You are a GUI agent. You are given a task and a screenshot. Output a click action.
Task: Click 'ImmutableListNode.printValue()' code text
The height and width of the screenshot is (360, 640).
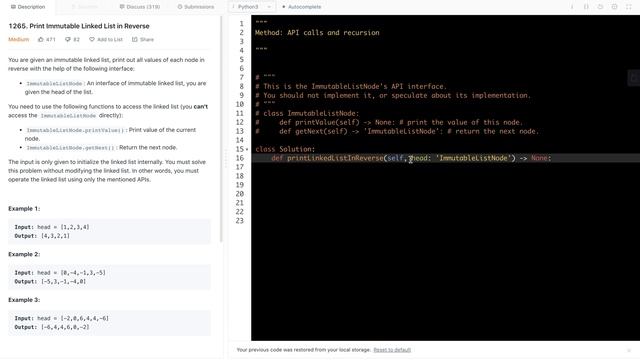75,130
